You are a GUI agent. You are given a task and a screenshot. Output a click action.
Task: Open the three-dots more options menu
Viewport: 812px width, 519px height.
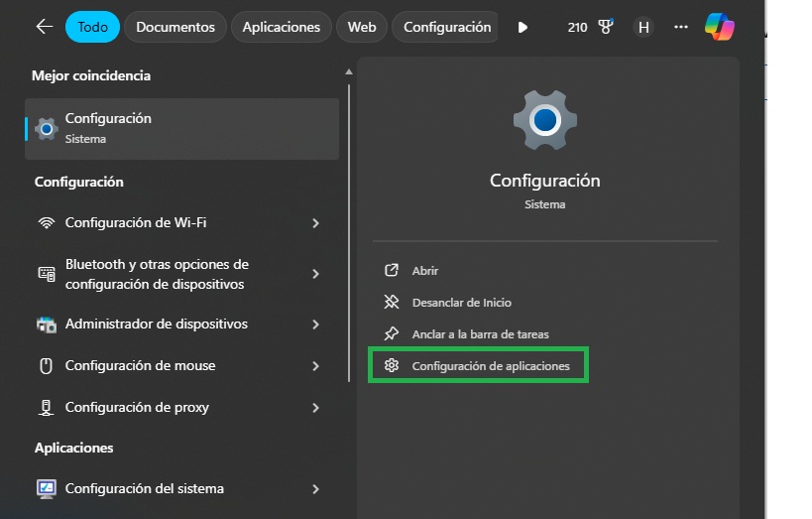click(x=681, y=27)
